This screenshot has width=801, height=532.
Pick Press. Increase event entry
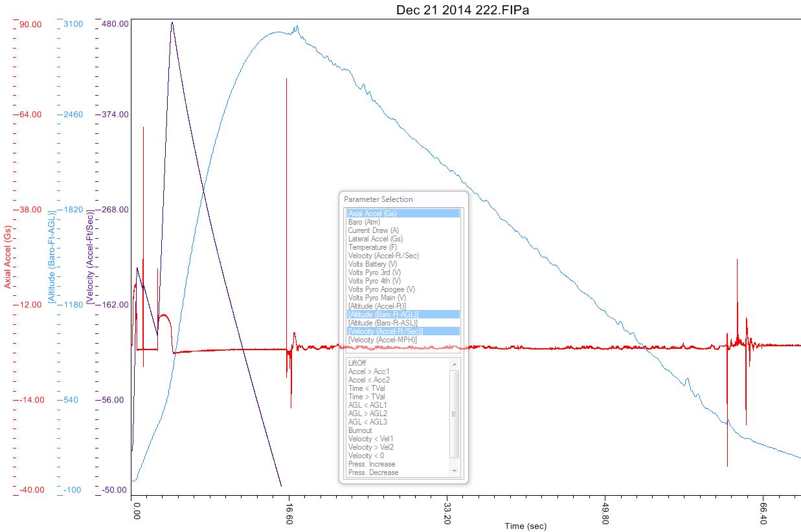click(x=371, y=464)
